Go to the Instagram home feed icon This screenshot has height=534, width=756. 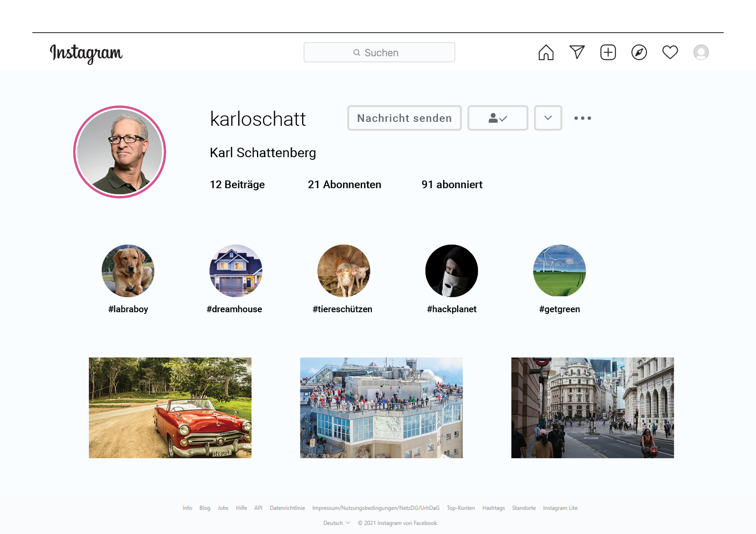pos(546,53)
